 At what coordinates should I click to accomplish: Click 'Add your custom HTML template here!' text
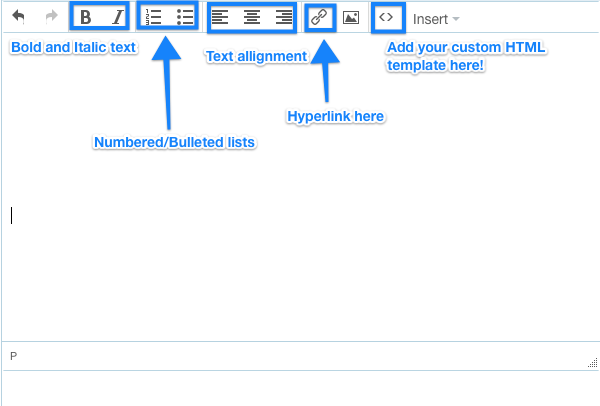(x=466, y=56)
